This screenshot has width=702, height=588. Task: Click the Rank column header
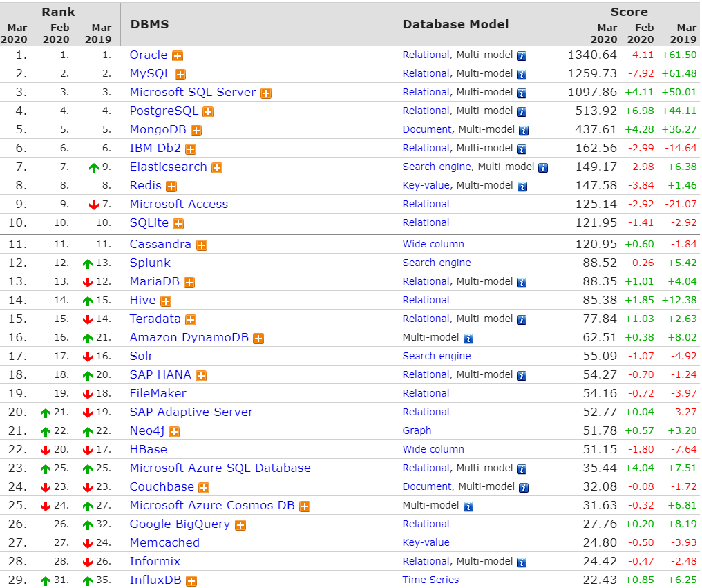point(58,12)
